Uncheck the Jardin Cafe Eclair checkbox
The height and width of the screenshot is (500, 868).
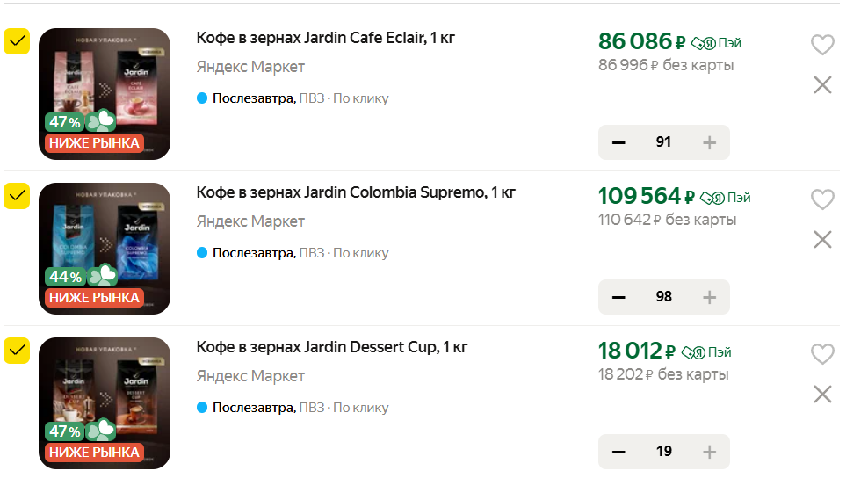point(18,41)
